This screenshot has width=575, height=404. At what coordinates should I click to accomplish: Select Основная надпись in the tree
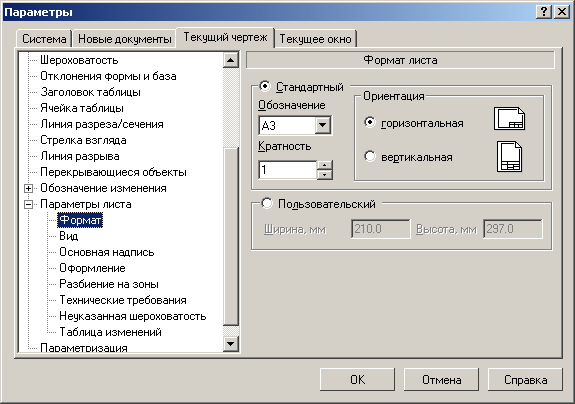tap(107, 252)
